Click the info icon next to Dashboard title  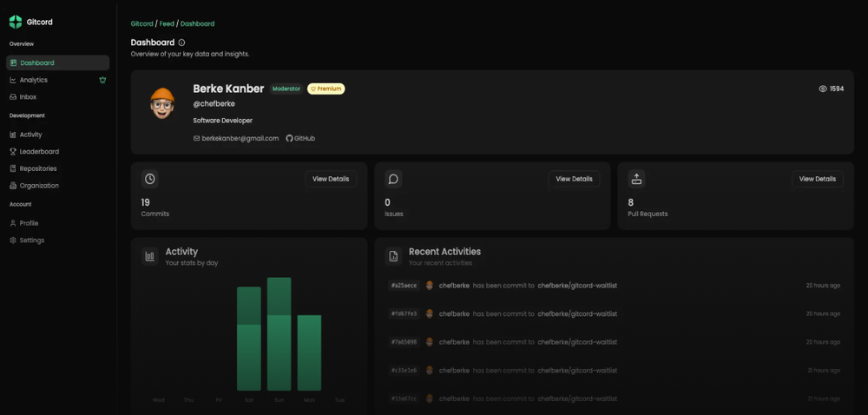point(181,43)
